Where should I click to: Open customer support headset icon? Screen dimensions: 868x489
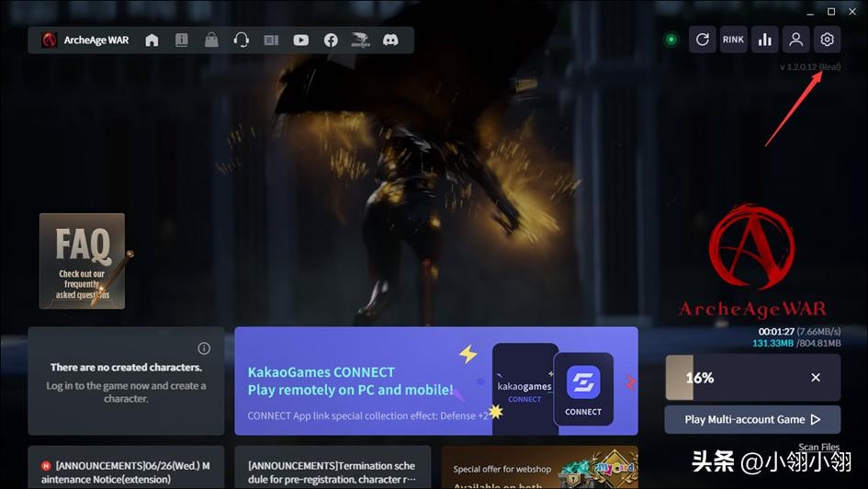pos(242,40)
